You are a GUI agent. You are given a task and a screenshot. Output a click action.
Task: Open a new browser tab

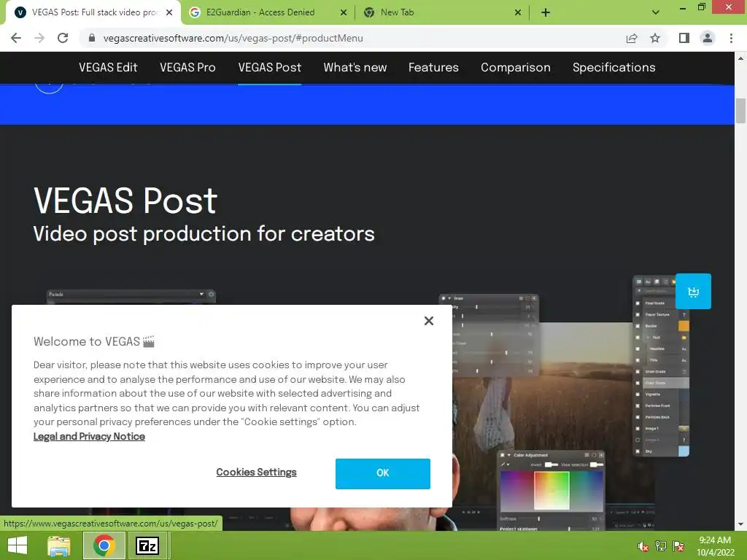(x=546, y=12)
